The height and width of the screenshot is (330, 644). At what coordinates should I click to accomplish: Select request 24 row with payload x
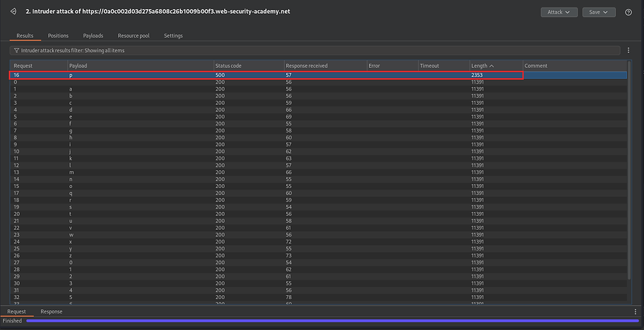(319, 241)
